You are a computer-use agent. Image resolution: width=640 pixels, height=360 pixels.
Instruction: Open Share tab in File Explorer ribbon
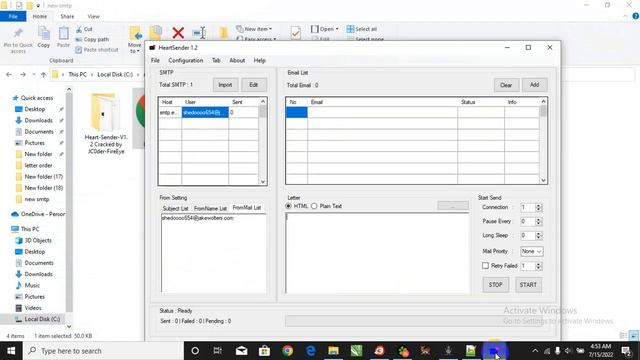(x=67, y=16)
